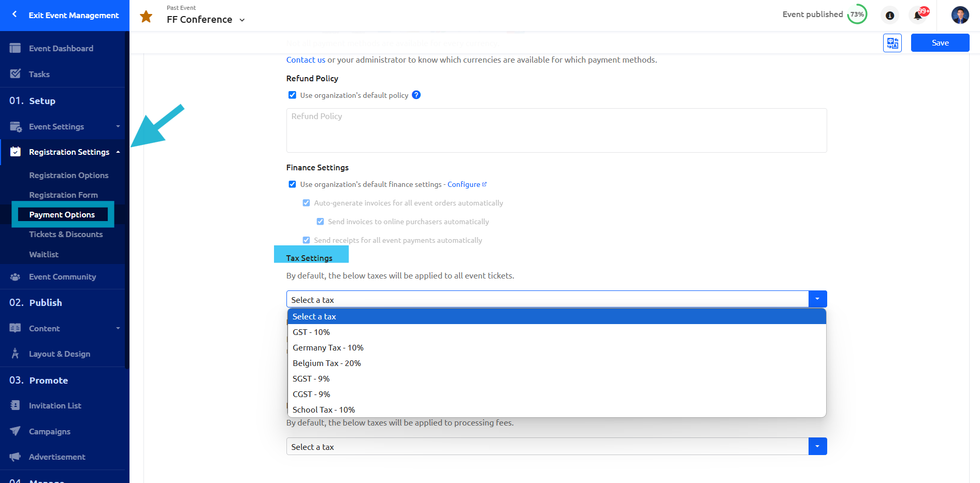Screen dimensions: 980x483
Task: Click the 73% event published progress circle
Action: click(x=857, y=14)
